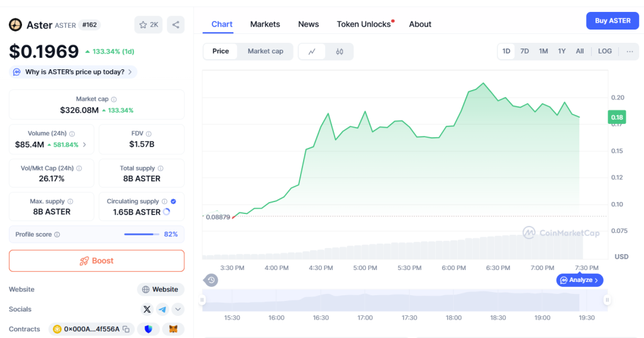Switch to the Markets tab
Viewport: 644px width, 338px height.
tap(265, 25)
